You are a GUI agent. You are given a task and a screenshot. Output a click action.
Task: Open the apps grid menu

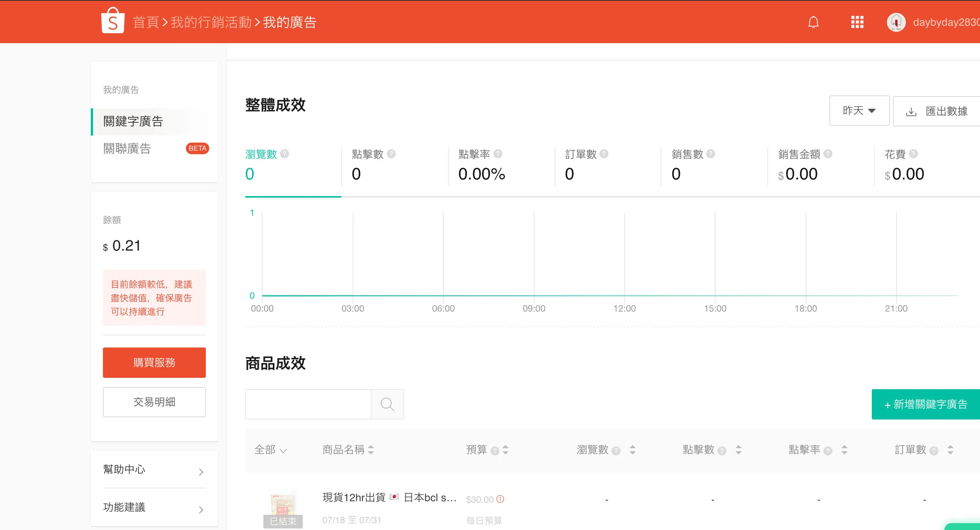tap(857, 22)
